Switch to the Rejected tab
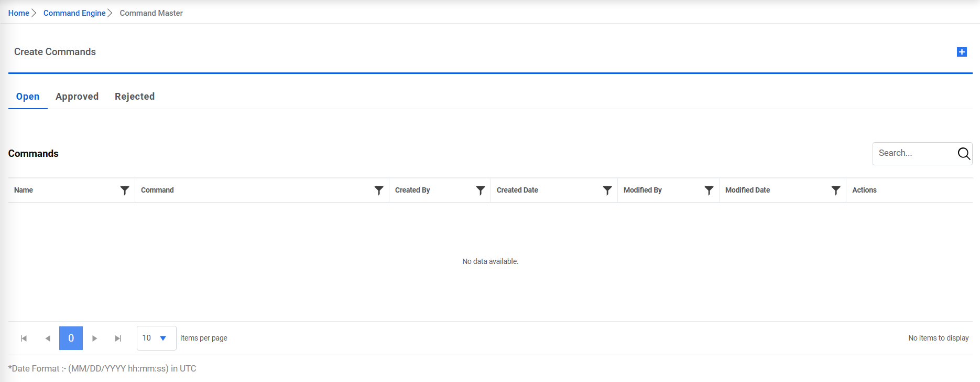The image size is (980, 382). coord(135,97)
